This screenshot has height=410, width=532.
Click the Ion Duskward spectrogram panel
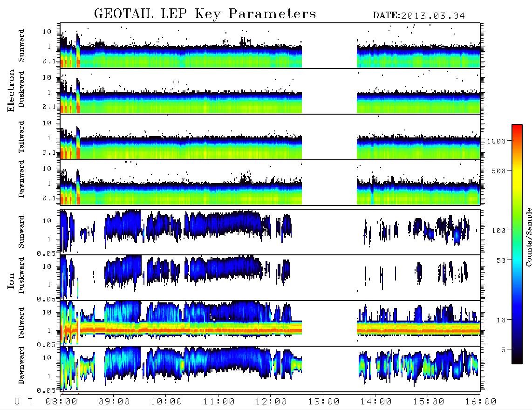point(270,278)
